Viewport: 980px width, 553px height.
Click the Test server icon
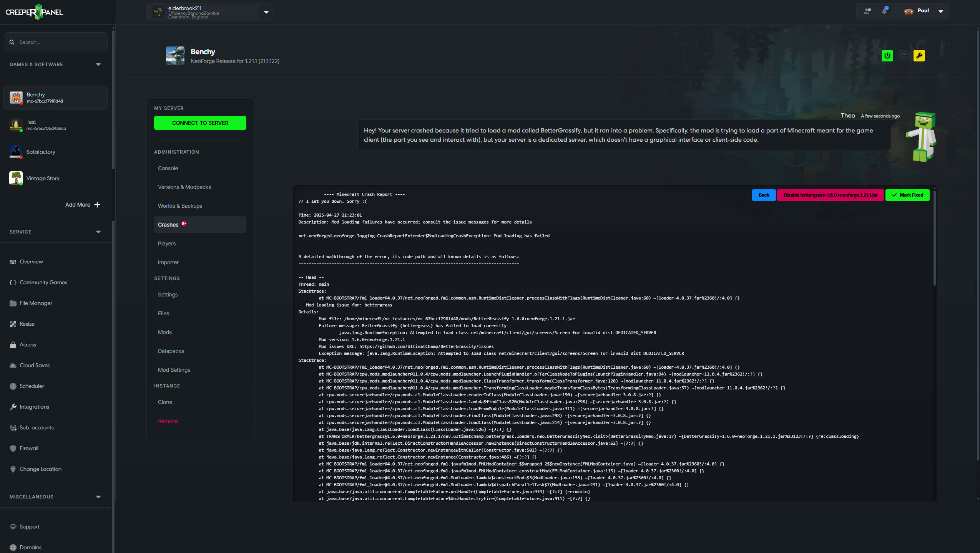[x=16, y=125]
